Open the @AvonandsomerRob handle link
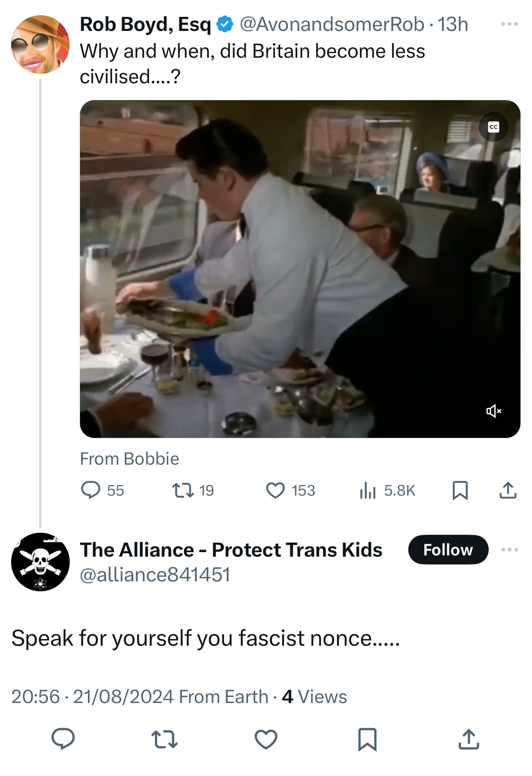This screenshot has height=776, width=532. [x=332, y=24]
